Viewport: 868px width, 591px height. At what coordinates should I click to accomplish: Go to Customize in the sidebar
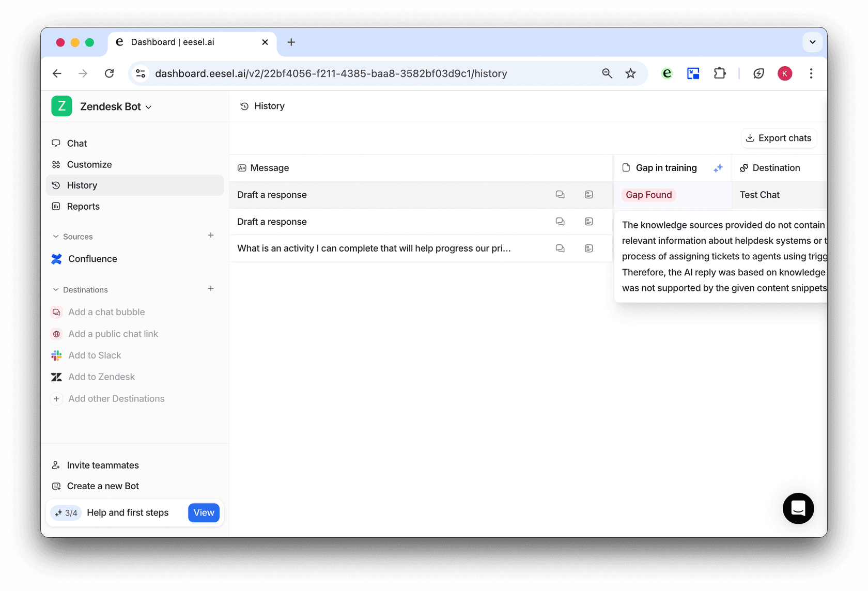pyautogui.click(x=89, y=165)
